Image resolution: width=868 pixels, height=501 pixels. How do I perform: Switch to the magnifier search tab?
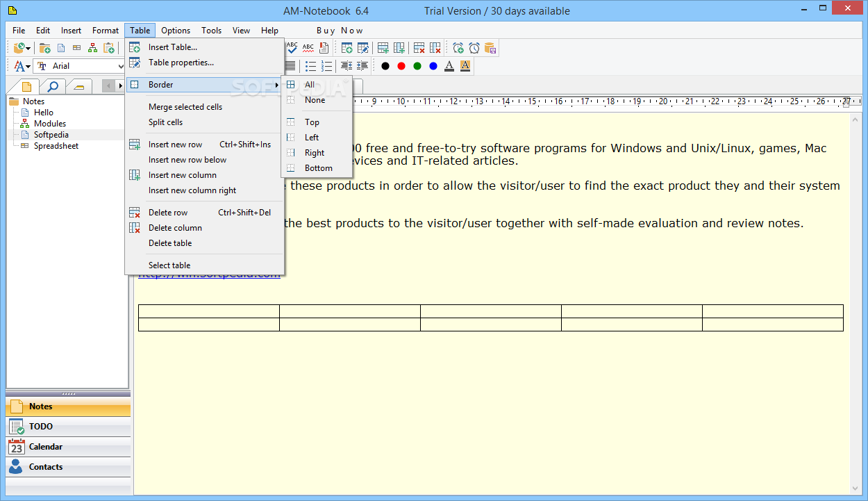[53, 86]
